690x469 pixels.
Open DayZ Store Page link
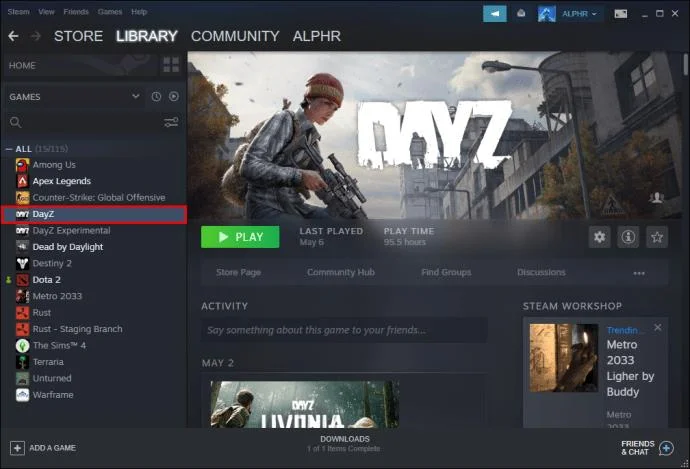pyautogui.click(x=239, y=272)
